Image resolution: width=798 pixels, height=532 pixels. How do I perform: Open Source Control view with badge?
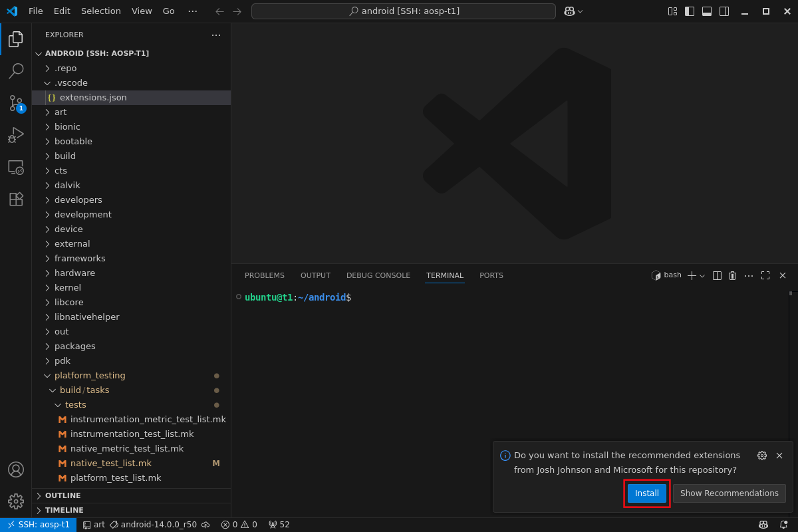pos(16,103)
